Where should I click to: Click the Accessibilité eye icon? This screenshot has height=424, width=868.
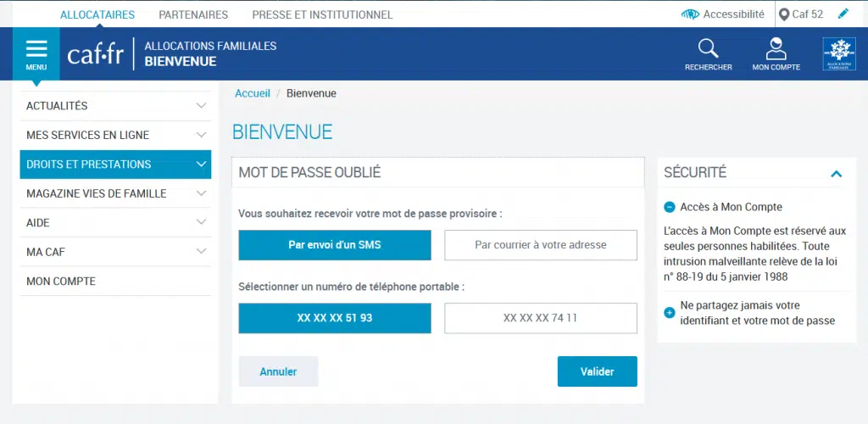[690, 14]
